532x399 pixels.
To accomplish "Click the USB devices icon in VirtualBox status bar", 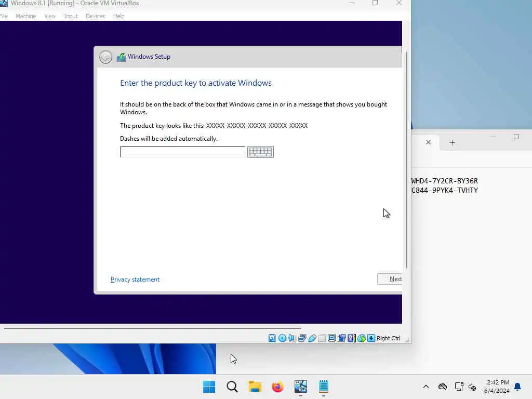I will 312,338.
